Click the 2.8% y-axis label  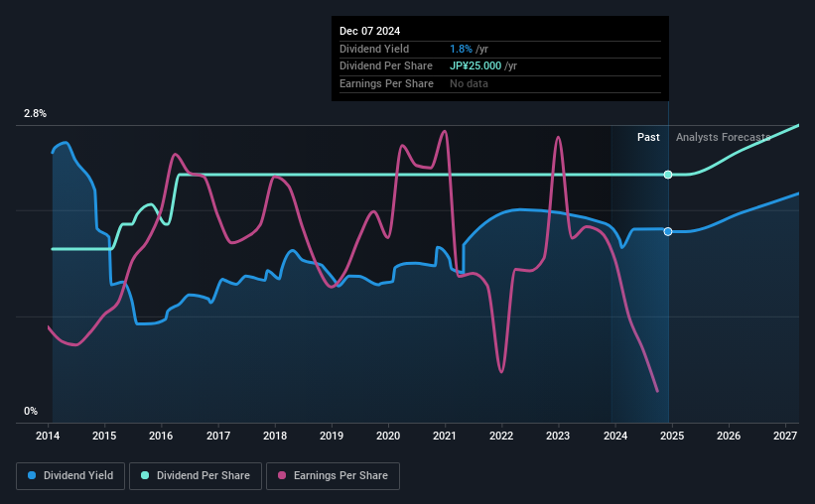(35, 114)
